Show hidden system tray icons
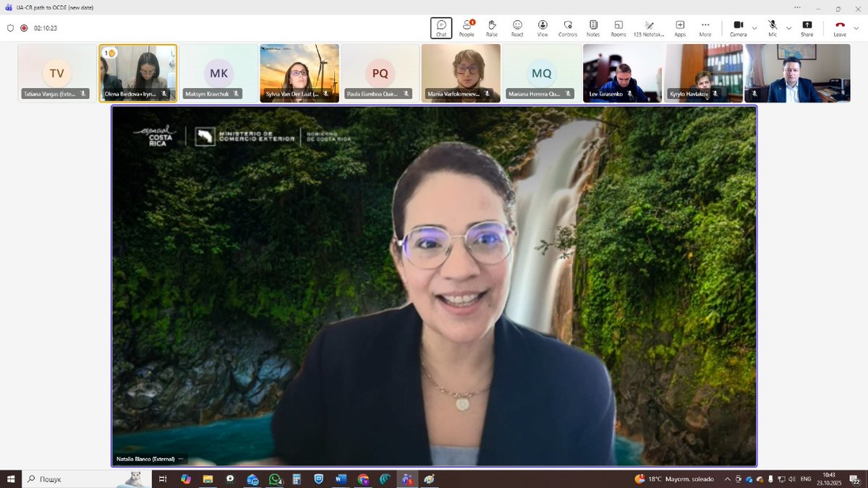 (727, 479)
